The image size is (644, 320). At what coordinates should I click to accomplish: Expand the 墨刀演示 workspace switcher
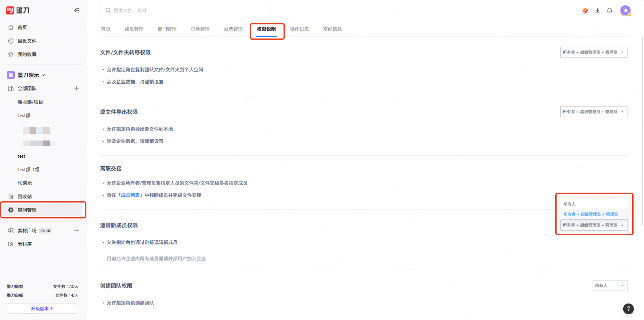[31, 75]
